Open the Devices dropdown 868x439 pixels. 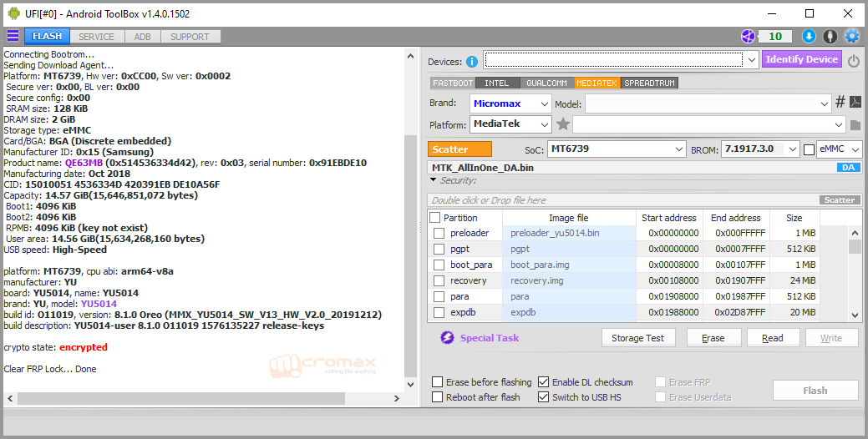click(751, 60)
